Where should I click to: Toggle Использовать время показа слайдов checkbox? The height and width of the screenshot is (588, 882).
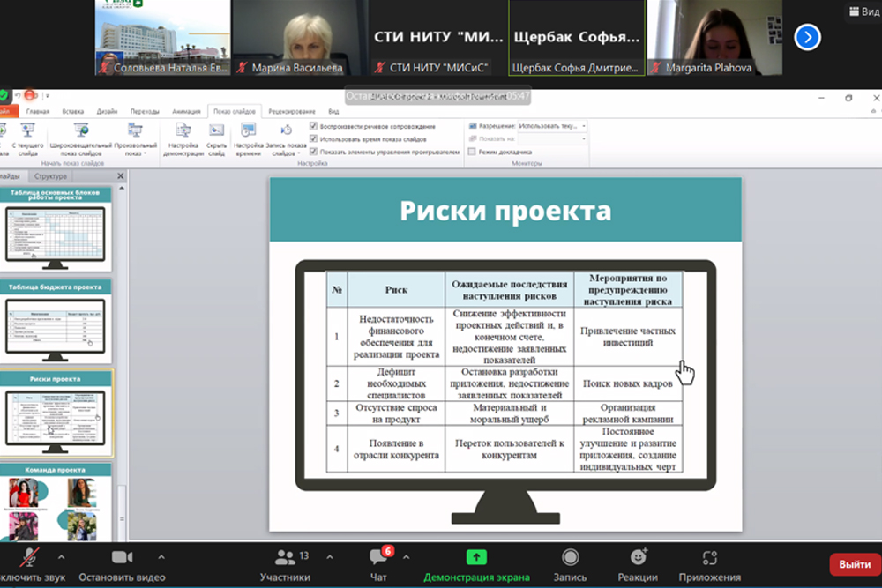pyautogui.click(x=314, y=139)
